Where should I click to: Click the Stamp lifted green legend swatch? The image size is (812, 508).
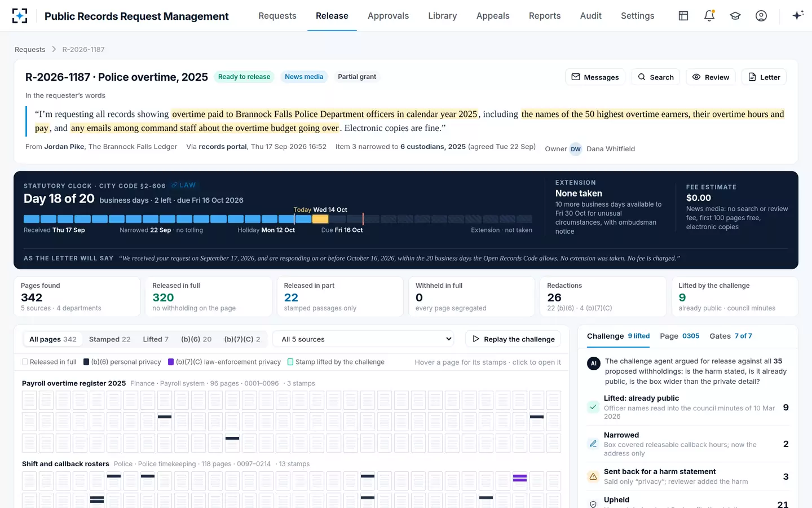pyautogui.click(x=290, y=362)
